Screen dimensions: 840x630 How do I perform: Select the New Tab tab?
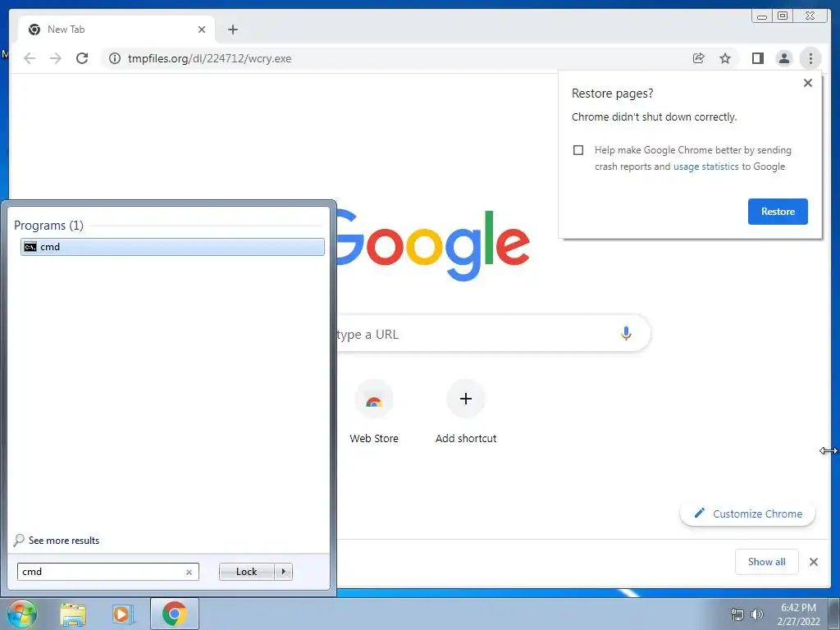116,30
